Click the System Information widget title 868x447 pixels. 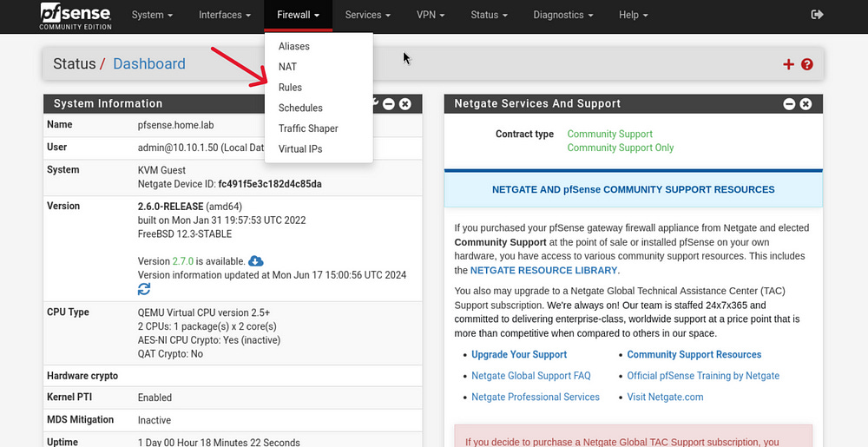(108, 104)
